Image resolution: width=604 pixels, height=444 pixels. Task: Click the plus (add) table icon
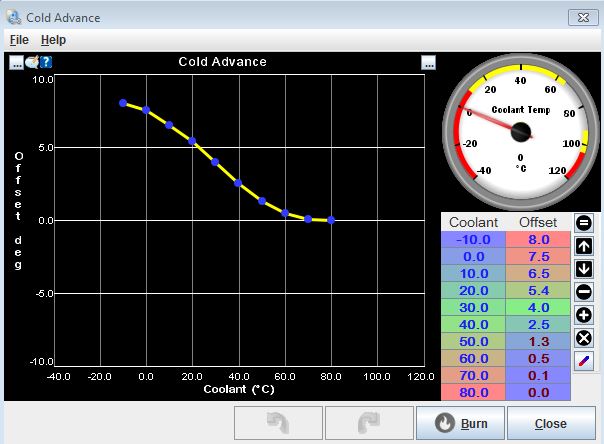click(x=585, y=315)
